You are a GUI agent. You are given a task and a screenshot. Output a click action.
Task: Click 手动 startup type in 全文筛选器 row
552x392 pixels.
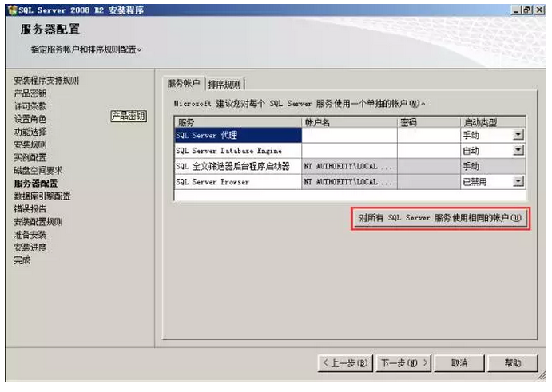click(493, 166)
